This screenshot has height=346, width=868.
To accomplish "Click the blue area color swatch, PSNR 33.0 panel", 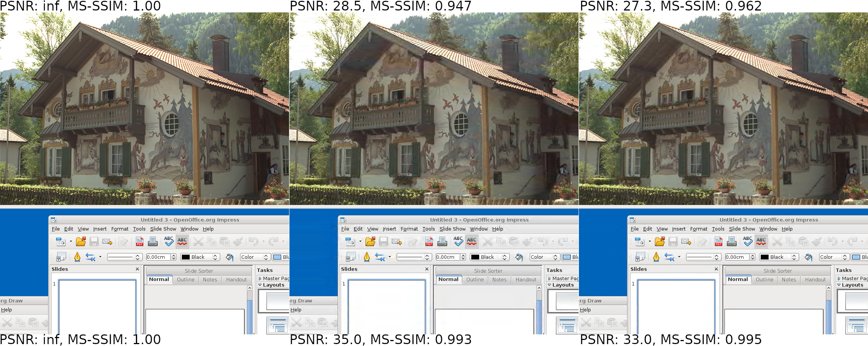I will point(856,257).
